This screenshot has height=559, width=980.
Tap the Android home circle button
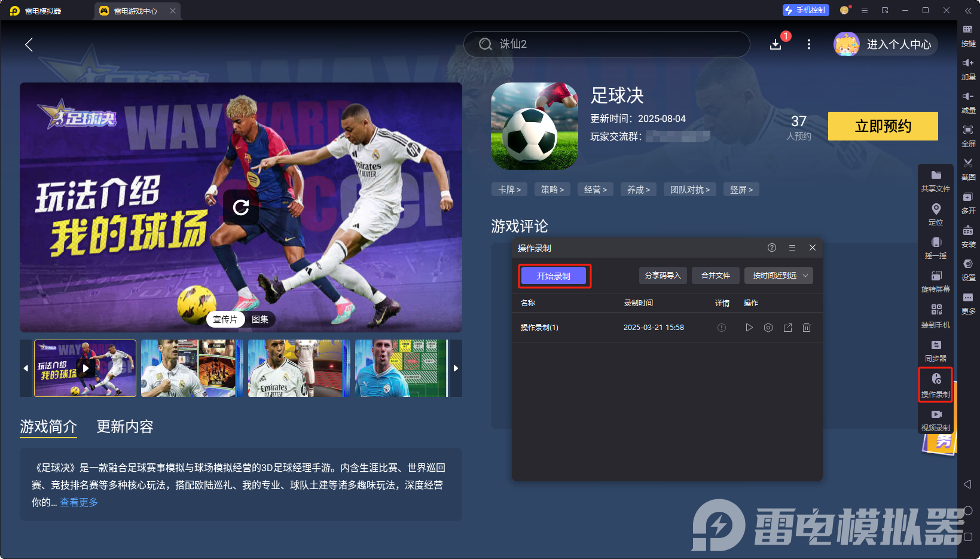[967, 511]
